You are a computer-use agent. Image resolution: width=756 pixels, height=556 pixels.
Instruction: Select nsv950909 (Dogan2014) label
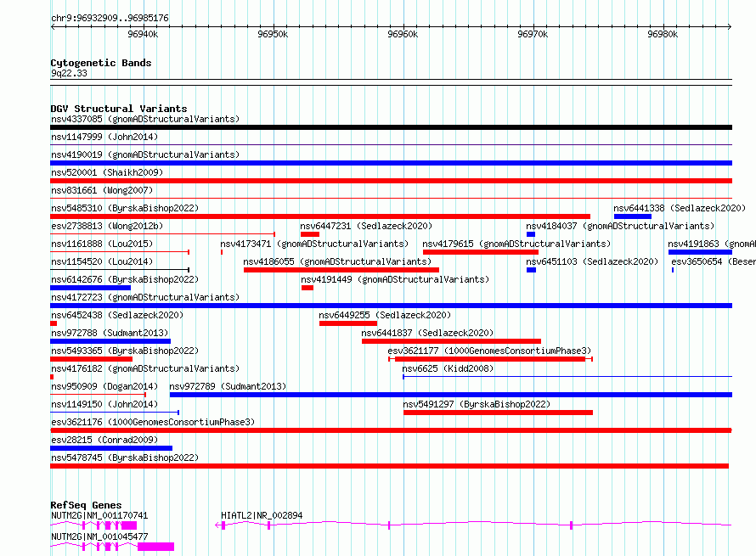pos(104,386)
